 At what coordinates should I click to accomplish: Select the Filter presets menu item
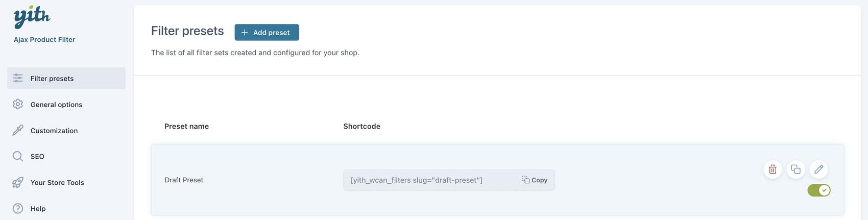click(x=52, y=79)
